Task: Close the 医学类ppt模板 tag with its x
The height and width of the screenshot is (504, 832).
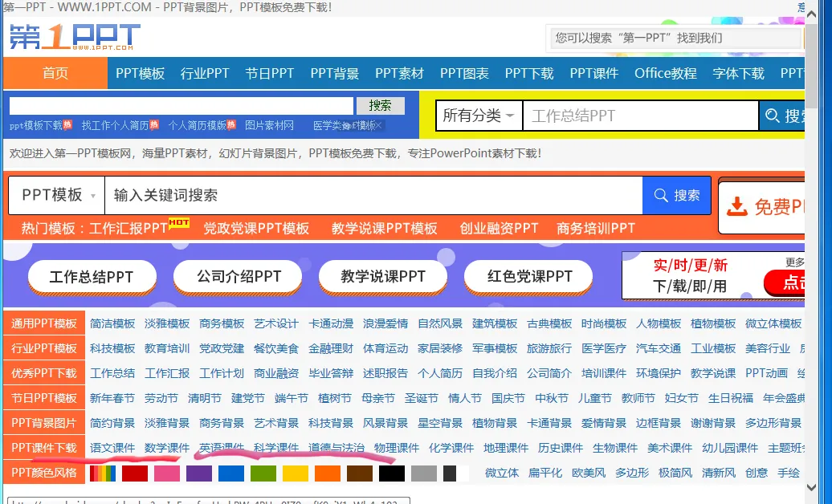Action: (x=379, y=125)
